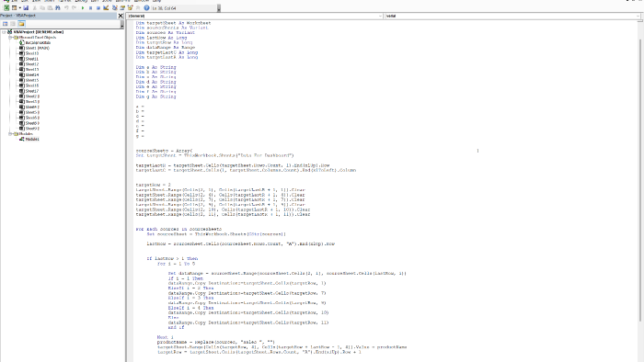
Task: Open the blue Help question mark icon
Action: (146, 7)
